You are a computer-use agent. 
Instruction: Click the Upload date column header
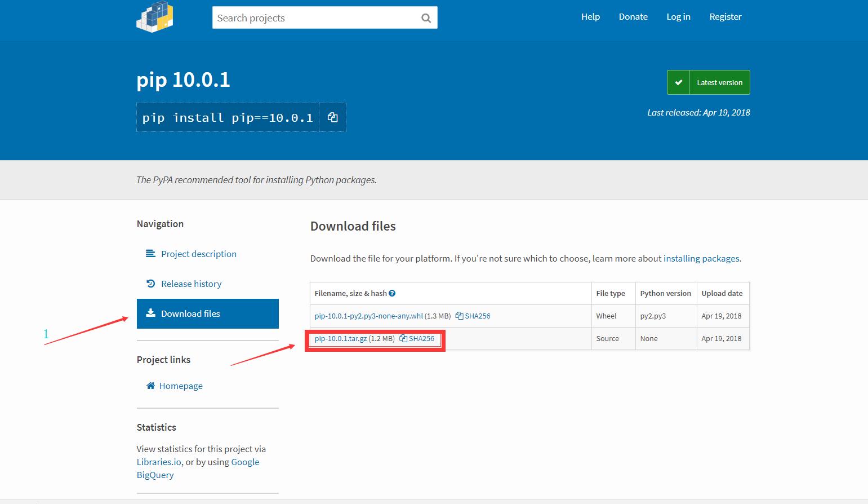tap(722, 293)
